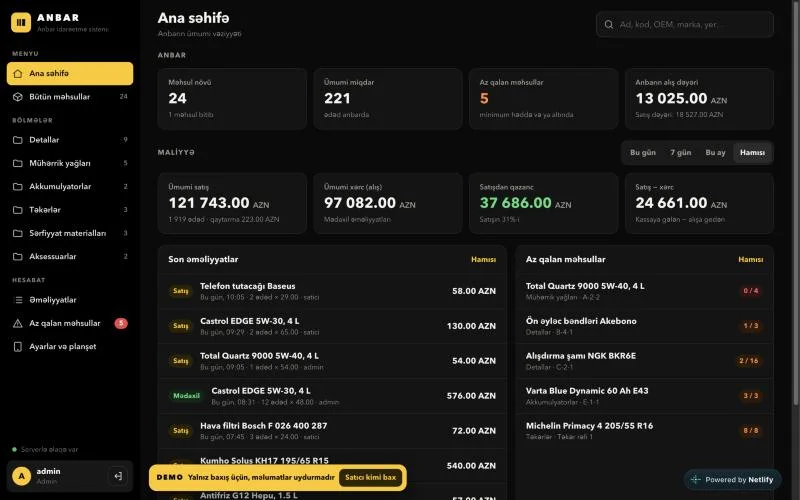
Task: Open Michelin Primacy 4 205/55 R16 row
Action: tap(644, 431)
